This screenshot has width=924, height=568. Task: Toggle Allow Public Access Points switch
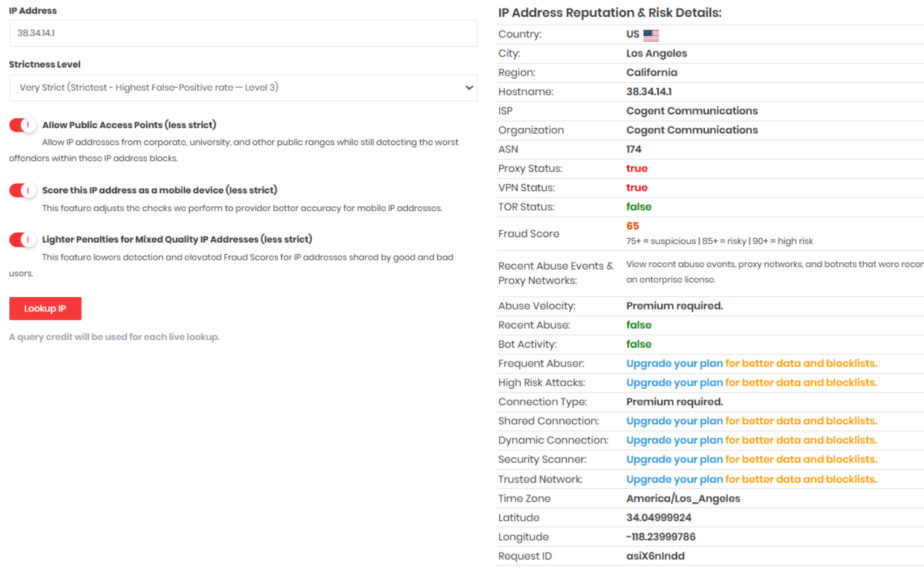[x=22, y=125]
